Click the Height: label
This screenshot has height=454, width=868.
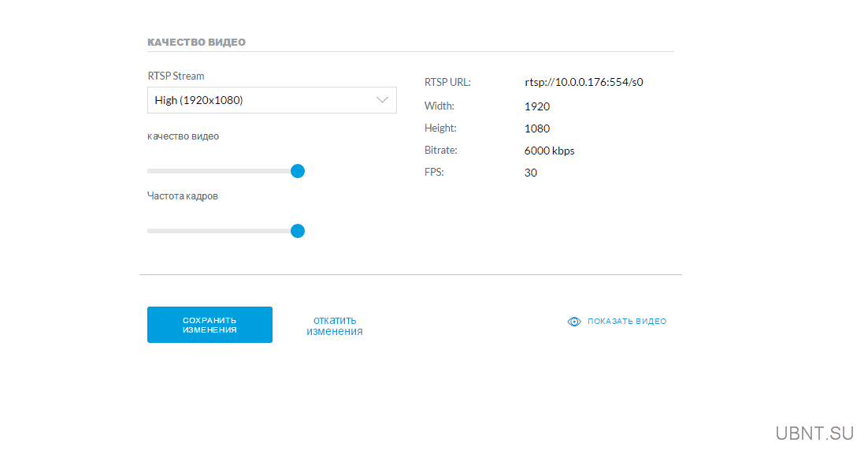pyautogui.click(x=440, y=128)
